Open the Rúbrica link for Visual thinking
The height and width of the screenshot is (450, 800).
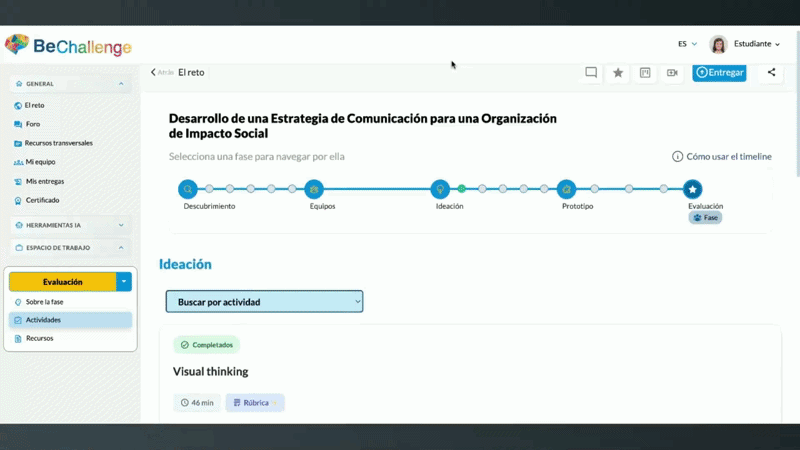(255, 403)
